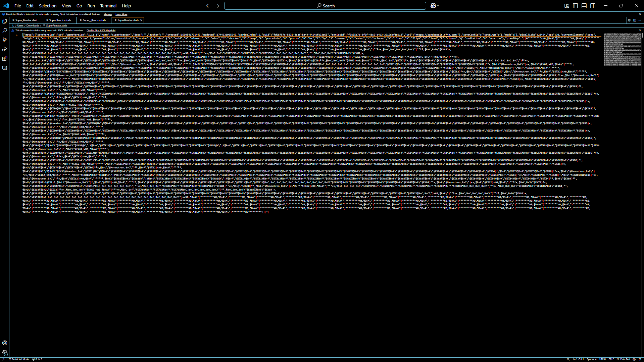Open notifications bell in status bar
This screenshot has height=362, width=644.
click(x=640, y=359)
